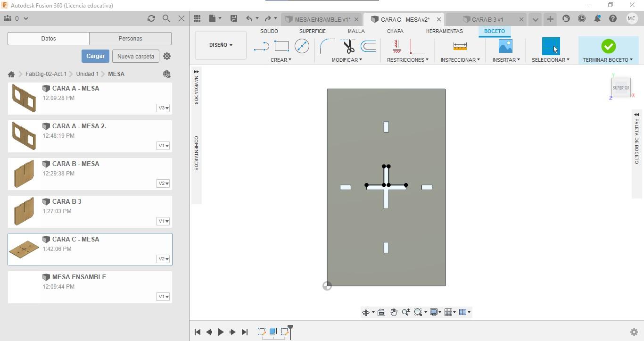Open CARA A - MESA 2. thumbnail
Image resolution: width=644 pixels, height=341 pixels.
(x=24, y=136)
